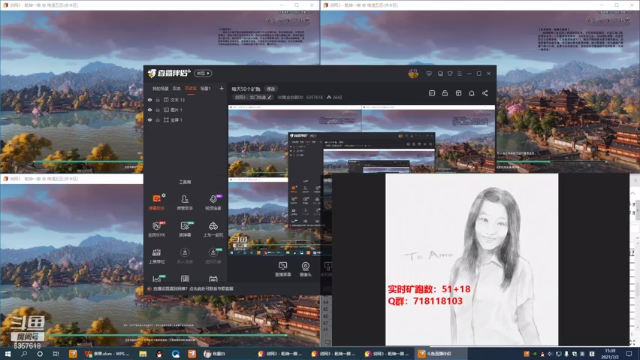This screenshot has height=360, width=640.
Task: Switch to the first scene tab
Action: pyautogui.click(x=160, y=89)
